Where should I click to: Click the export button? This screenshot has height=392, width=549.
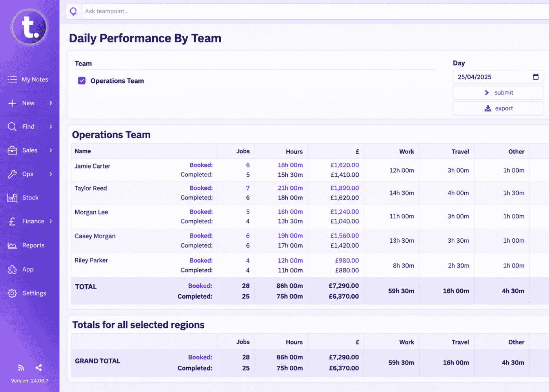498,109
